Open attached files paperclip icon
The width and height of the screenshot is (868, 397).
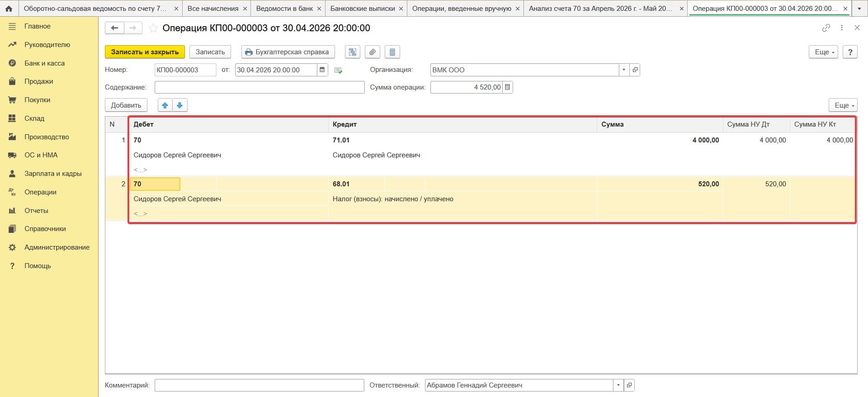point(373,52)
